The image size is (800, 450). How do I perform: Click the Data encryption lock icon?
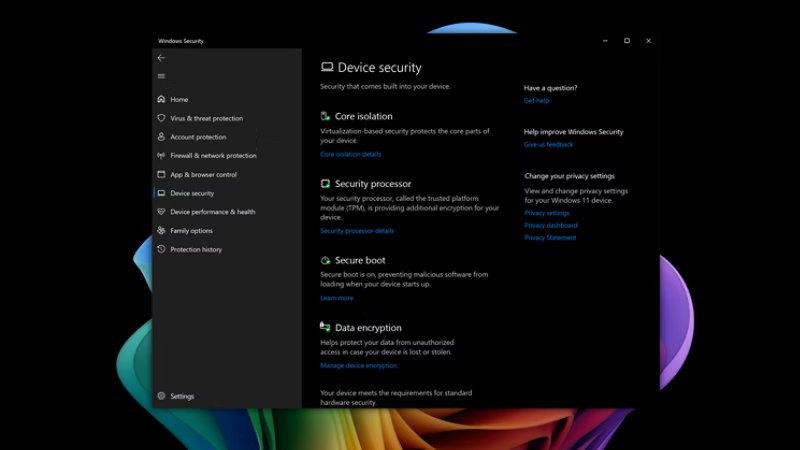(325, 327)
